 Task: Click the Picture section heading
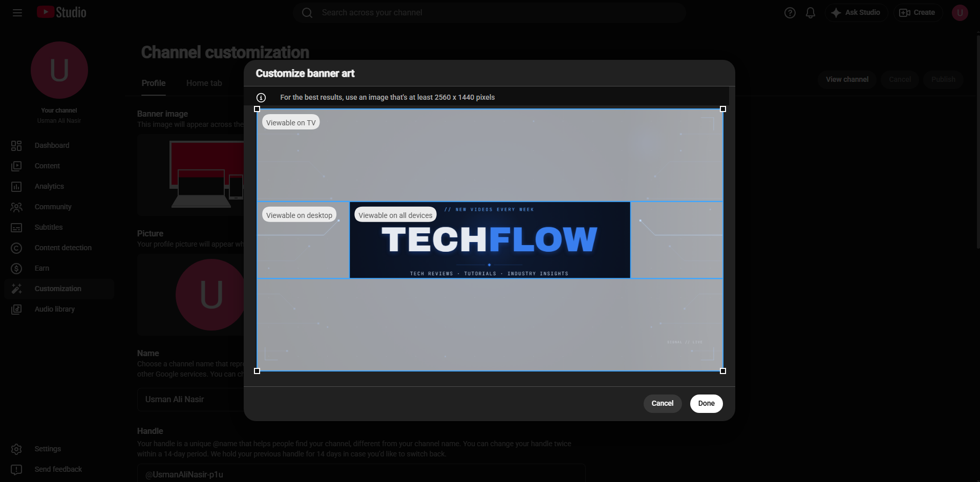pyautogui.click(x=151, y=234)
